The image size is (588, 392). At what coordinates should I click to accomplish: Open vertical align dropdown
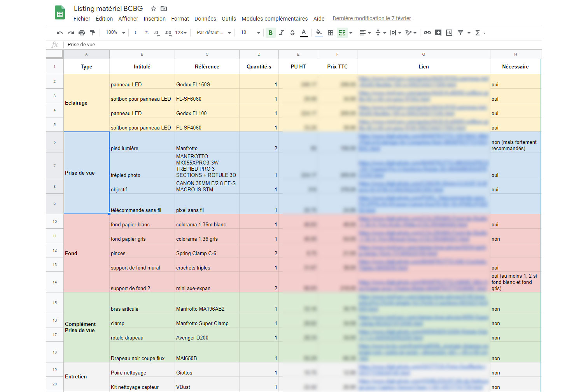(380, 33)
